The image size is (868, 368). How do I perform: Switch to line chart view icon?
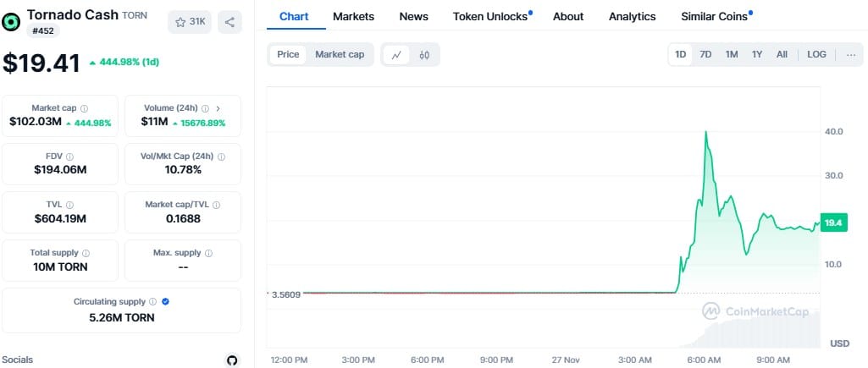[396, 55]
